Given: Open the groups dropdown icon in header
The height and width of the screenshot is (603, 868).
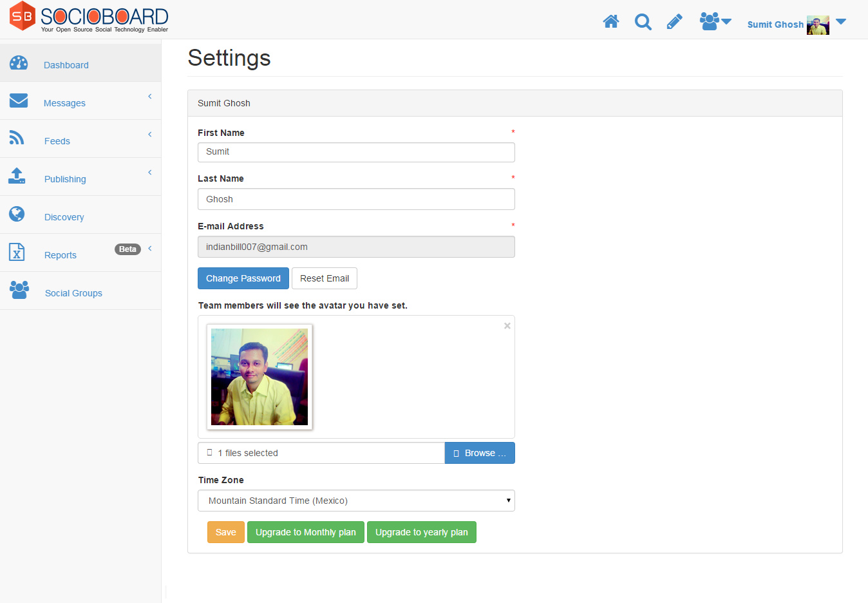Looking at the screenshot, I should point(715,21).
